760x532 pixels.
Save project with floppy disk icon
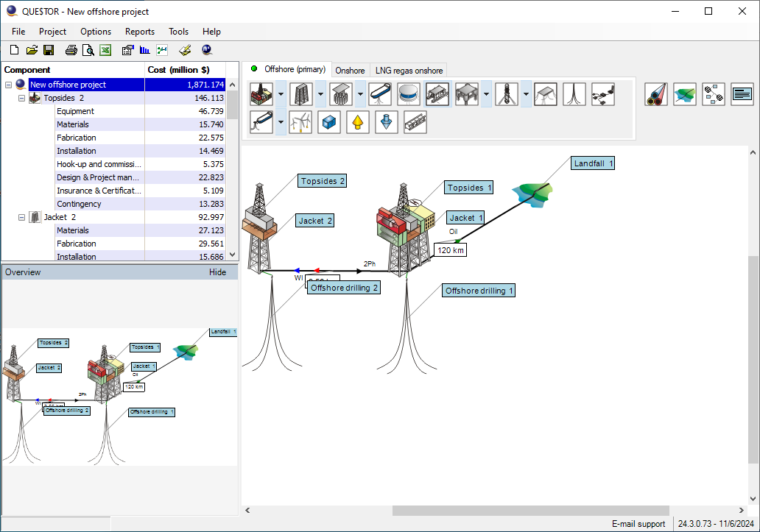49,50
